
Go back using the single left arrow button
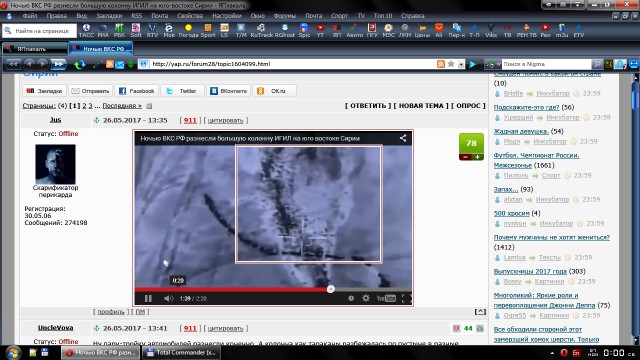point(29,64)
